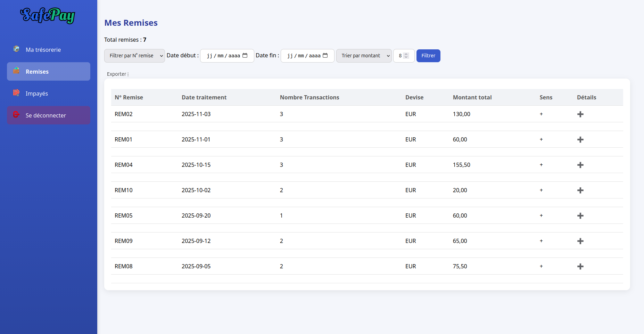Viewport: 644px width, 334px height.
Task: Go to the Remises menu item
Action: click(49, 72)
